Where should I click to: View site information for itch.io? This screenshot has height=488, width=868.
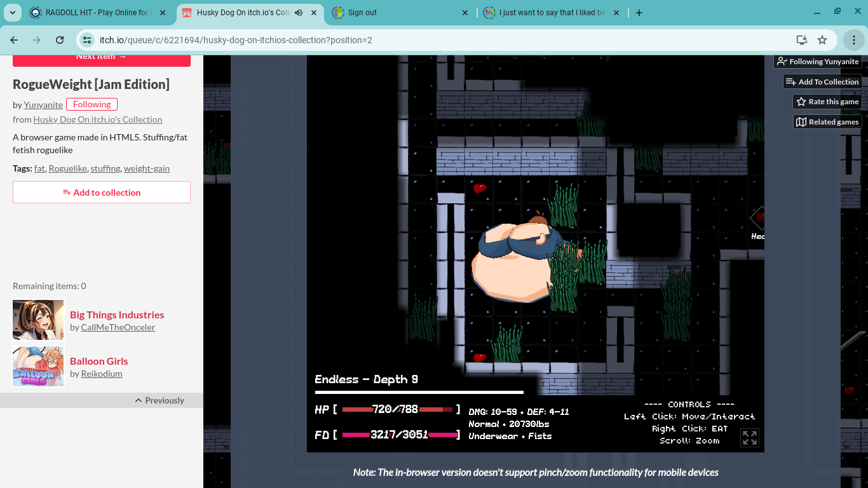88,40
